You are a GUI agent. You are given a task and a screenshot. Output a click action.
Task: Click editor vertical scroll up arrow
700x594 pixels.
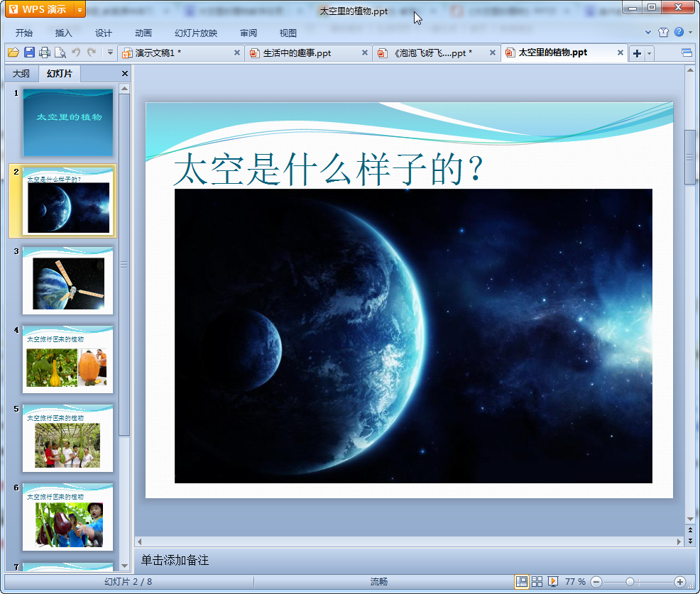tap(690, 70)
